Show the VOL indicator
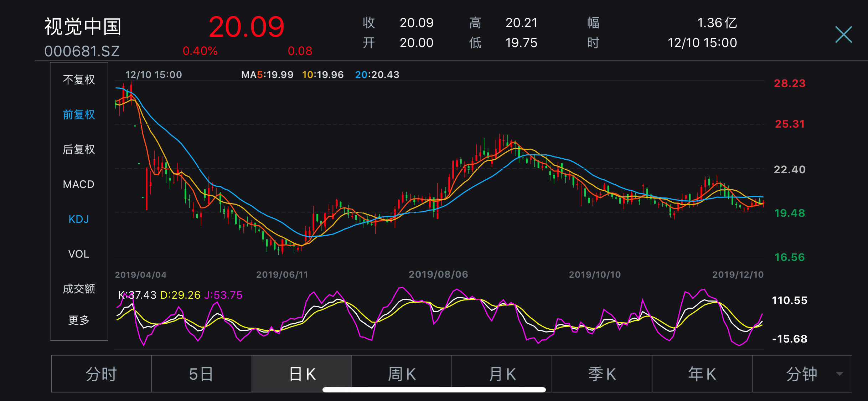This screenshot has width=868, height=401. tap(79, 254)
